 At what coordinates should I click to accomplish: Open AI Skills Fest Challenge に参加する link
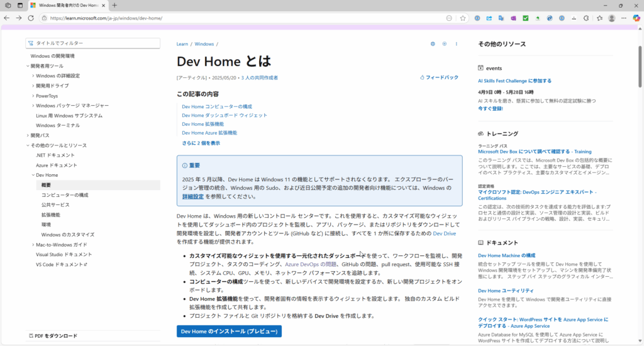(x=514, y=81)
